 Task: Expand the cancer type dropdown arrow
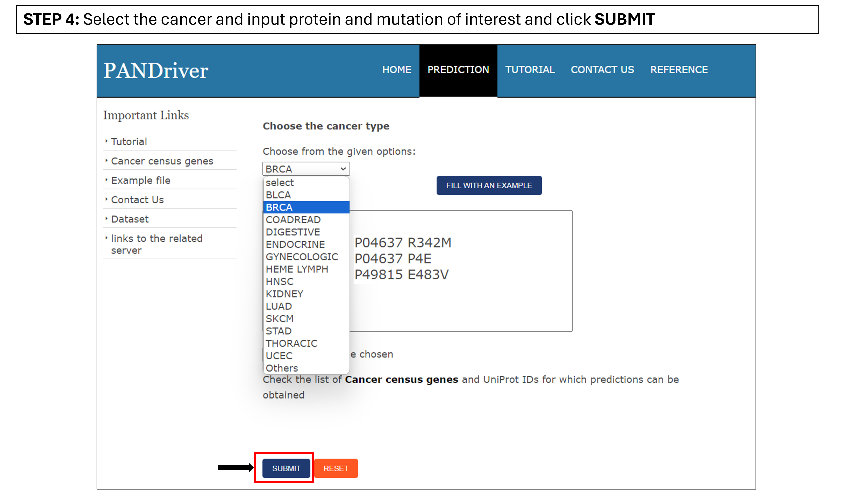coord(343,169)
